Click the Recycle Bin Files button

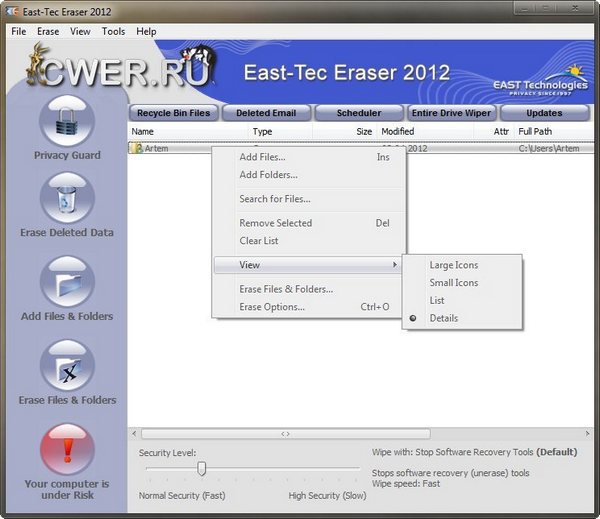[173, 113]
